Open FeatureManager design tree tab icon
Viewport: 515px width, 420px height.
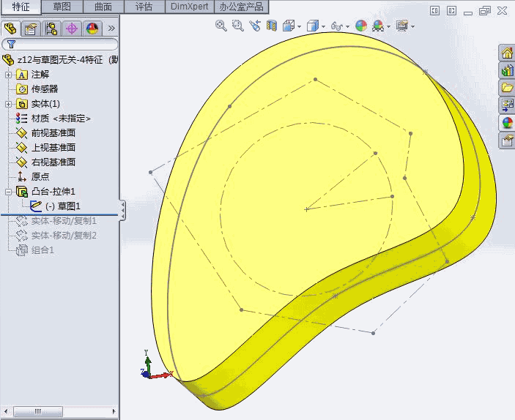click(11, 29)
